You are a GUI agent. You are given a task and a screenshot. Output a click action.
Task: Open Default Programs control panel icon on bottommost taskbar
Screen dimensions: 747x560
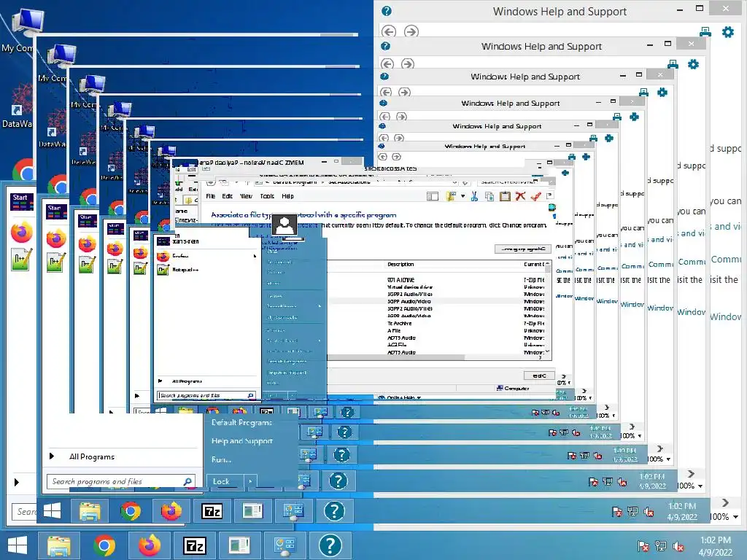point(285,545)
